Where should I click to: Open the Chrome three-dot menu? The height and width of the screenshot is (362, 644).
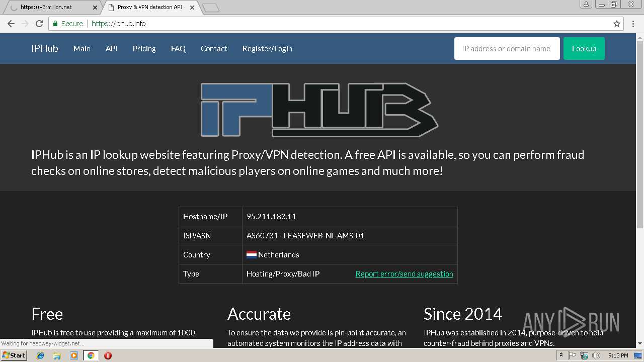click(633, 24)
